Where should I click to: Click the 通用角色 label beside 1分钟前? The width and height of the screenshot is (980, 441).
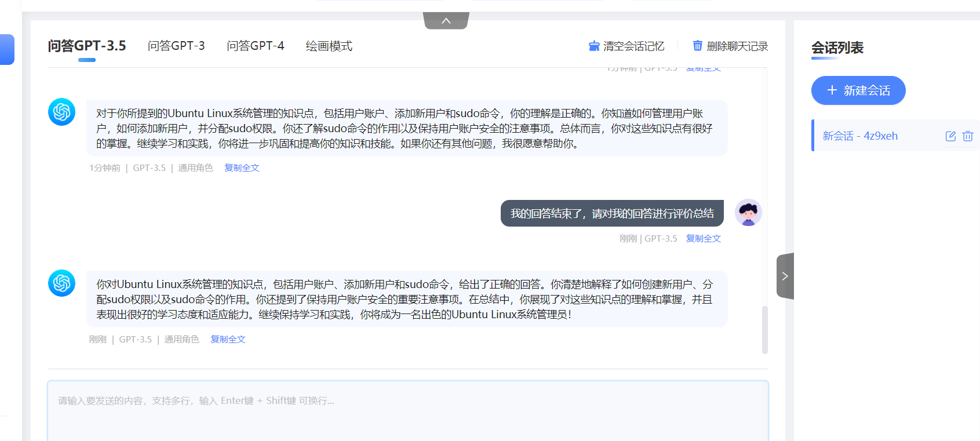click(x=195, y=167)
